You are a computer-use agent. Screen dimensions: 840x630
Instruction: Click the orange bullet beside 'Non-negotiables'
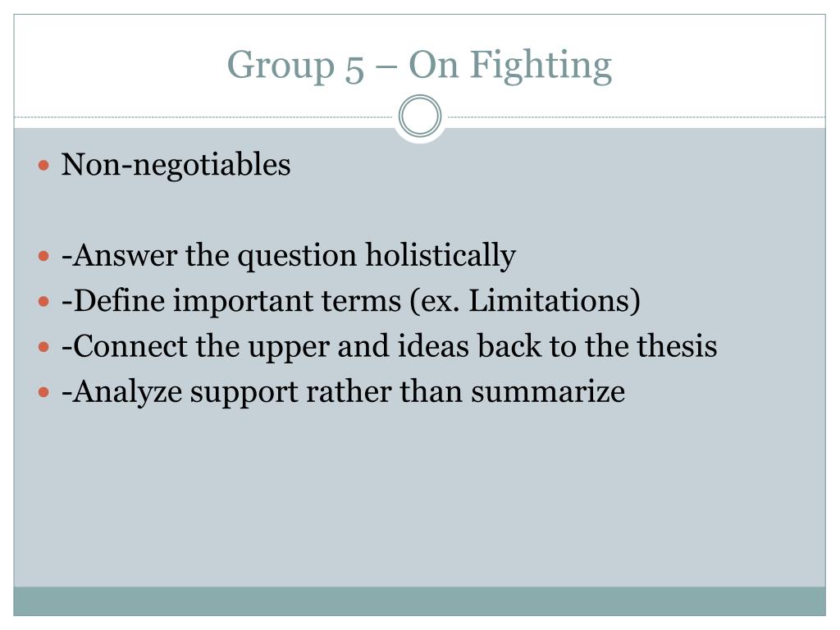click(44, 165)
